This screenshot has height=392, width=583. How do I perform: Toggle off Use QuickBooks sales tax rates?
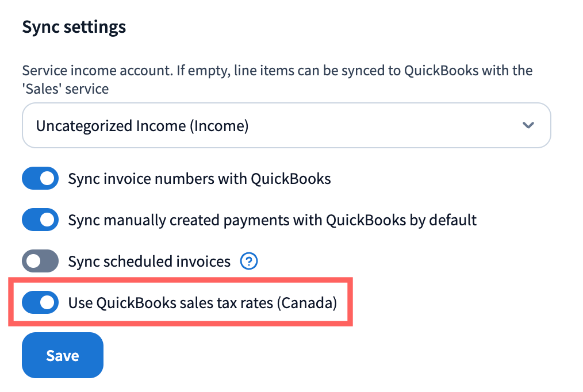pyautogui.click(x=40, y=302)
